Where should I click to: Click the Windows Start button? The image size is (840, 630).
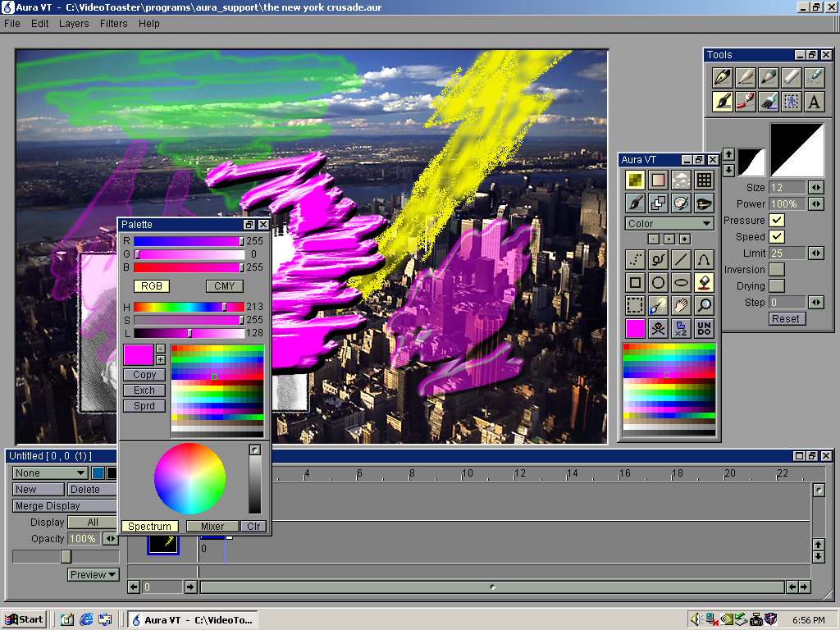click(25, 620)
